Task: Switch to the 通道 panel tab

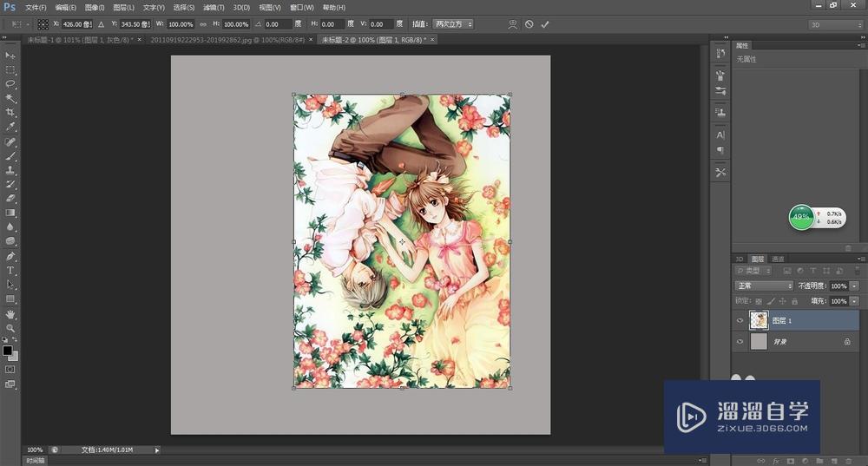Action: coord(778,259)
